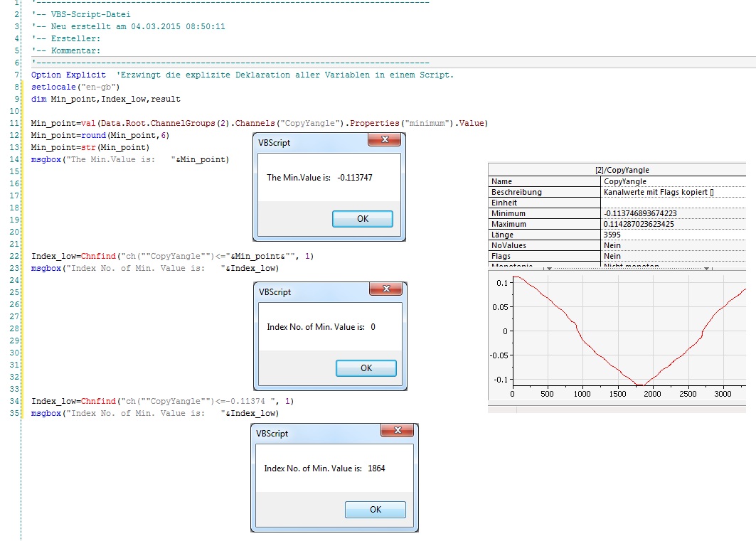
Task: Click the 'Ersteller:' comment line
Action: [66, 38]
